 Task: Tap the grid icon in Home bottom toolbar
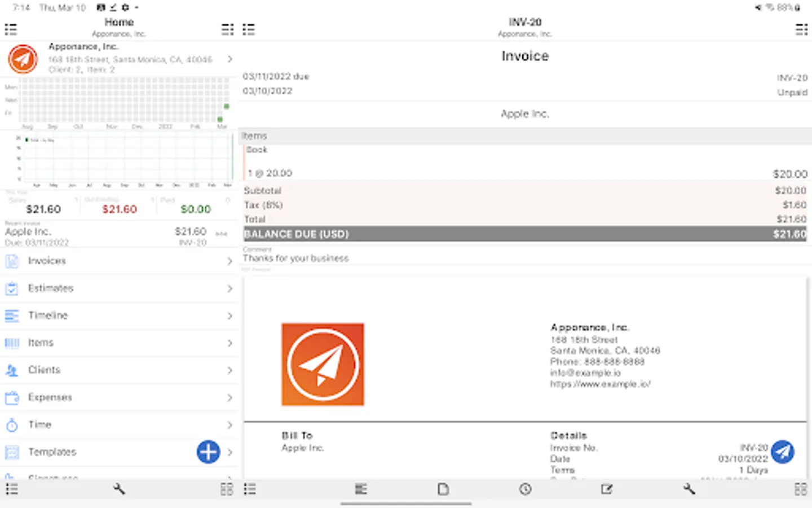click(x=227, y=489)
